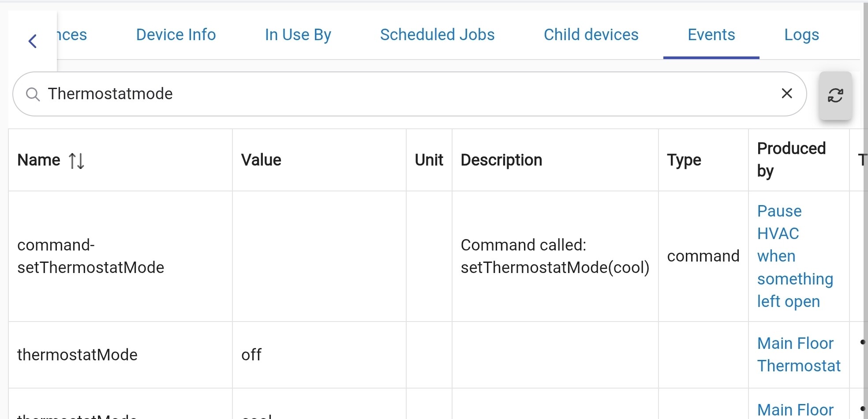This screenshot has height=419, width=868.
Task: Click the search magnifier icon
Action: pos(33,94)
